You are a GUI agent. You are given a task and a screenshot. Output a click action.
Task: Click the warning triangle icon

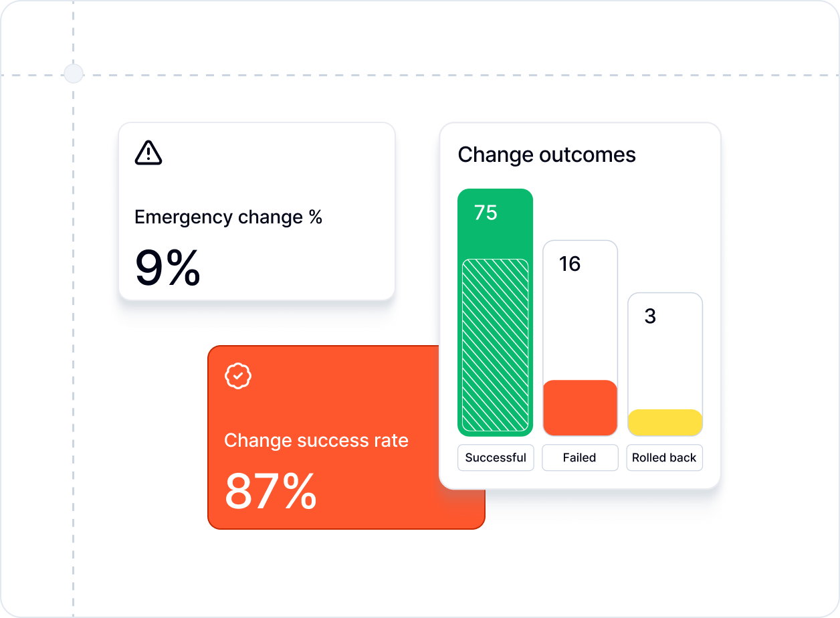pos(148,153)
